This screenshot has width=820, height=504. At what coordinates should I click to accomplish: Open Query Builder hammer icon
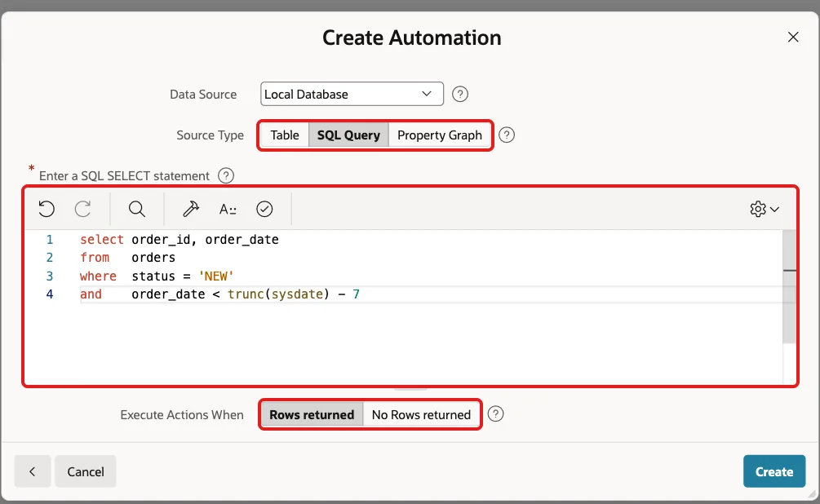pos(191,209)
